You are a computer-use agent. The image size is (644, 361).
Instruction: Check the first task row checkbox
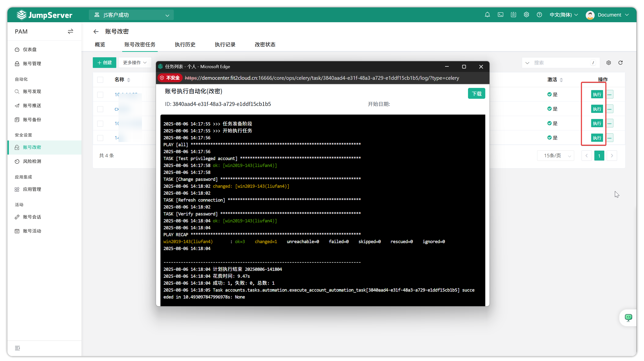pyautogui.click(x=100, y=95)
